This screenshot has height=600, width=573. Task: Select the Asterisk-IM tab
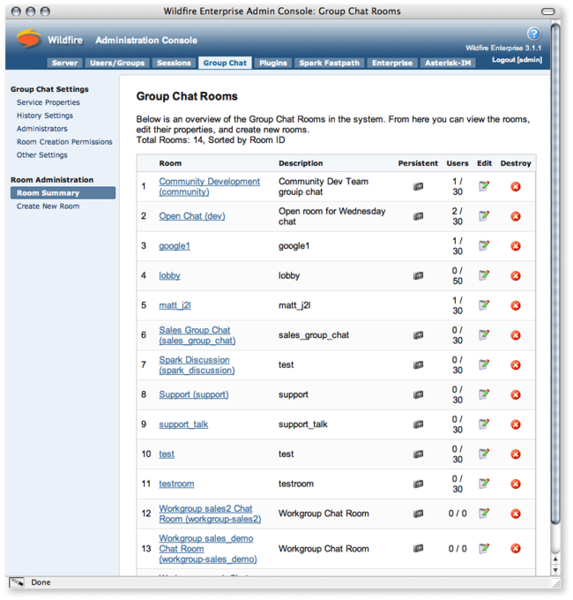click(x=448, y=63)
